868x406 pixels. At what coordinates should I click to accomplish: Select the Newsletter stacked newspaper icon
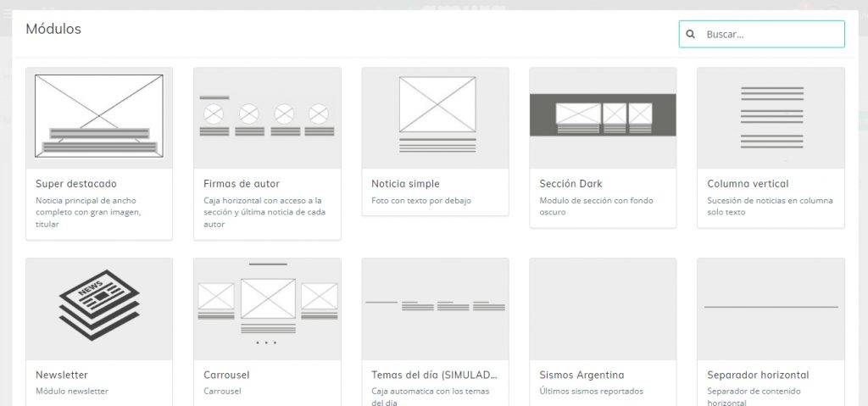click(x=98, y=305)
